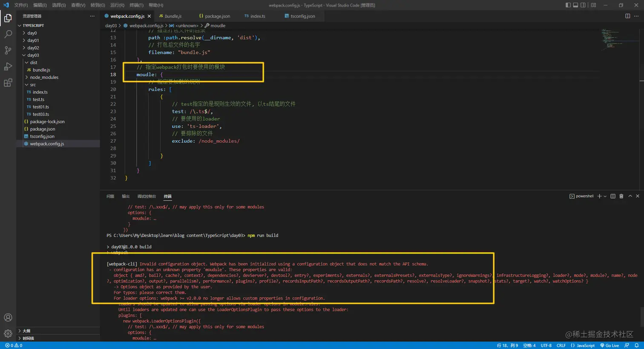This screenshot has width=644, height=349.
Task: Click Go Live in the status bar
Action: coord(609,346)
